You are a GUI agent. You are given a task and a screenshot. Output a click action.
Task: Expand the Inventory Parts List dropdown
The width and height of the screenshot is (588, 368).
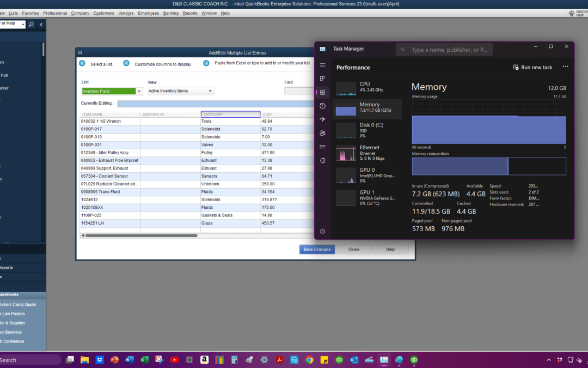point(139,91)
